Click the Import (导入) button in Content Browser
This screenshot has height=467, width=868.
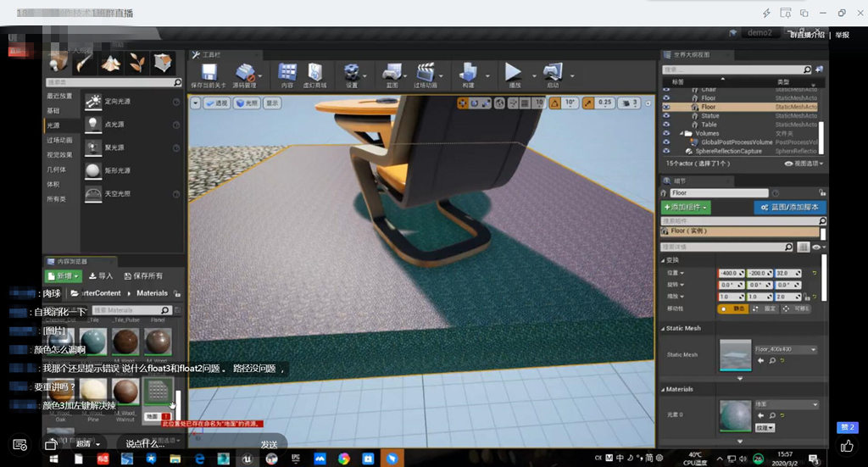coord(101,276)
